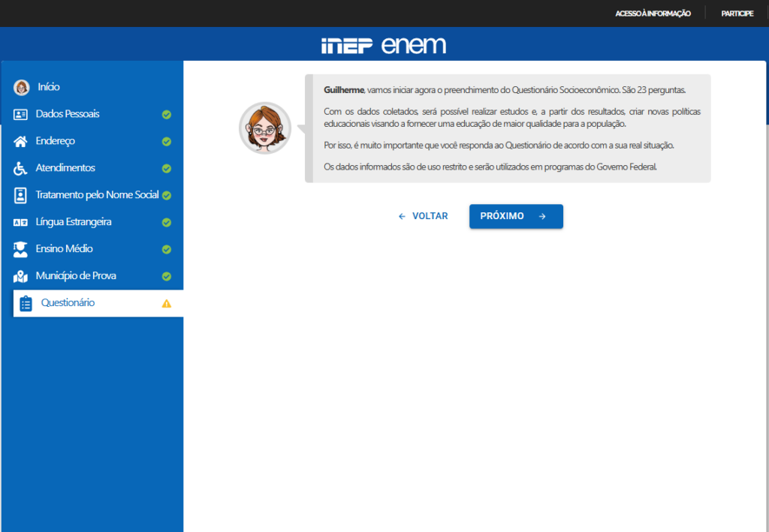Click green checkmark beside Dados Pessoais
This screenshot has width=769, height=532.
point(167,115)
